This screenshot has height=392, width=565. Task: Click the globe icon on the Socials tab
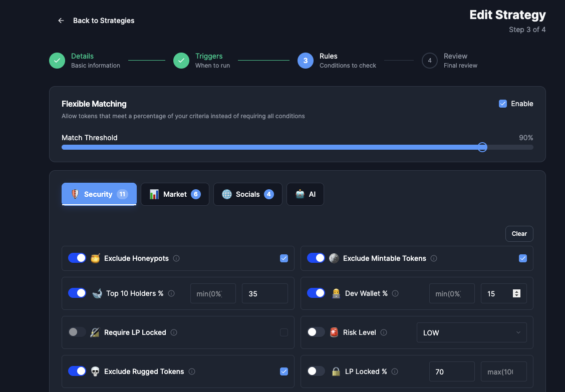(227, 194)
